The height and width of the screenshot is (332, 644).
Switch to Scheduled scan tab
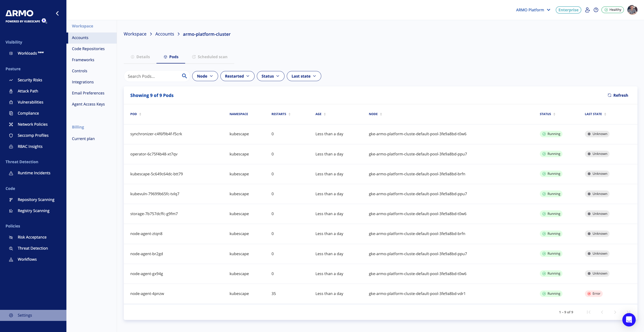pos(210,57)
